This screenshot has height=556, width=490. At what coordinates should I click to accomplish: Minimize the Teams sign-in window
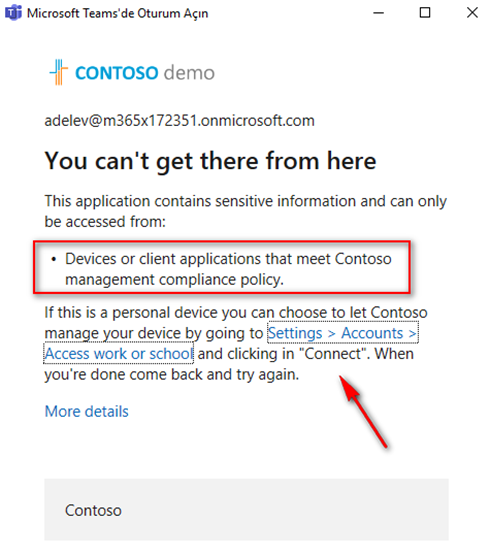tap(378, 13)
